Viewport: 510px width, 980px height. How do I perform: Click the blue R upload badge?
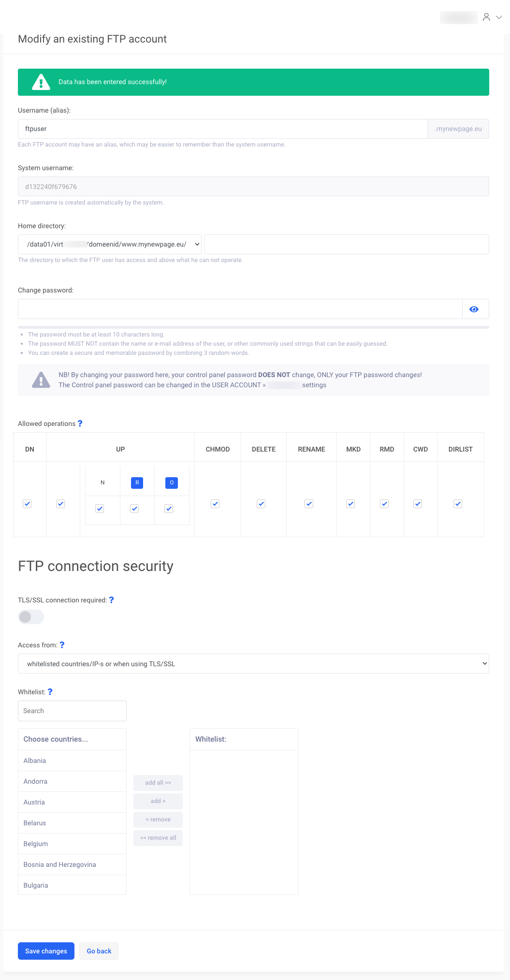click(137, 483)
